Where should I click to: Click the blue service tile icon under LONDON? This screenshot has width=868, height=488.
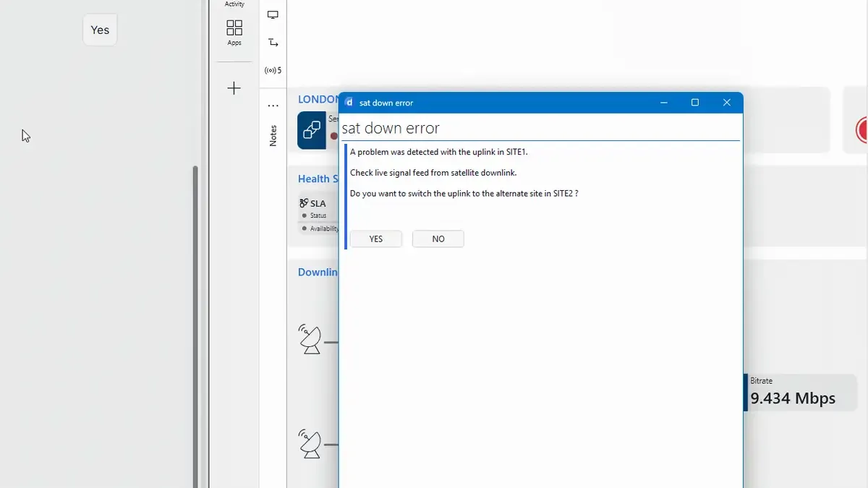(312, 130)
